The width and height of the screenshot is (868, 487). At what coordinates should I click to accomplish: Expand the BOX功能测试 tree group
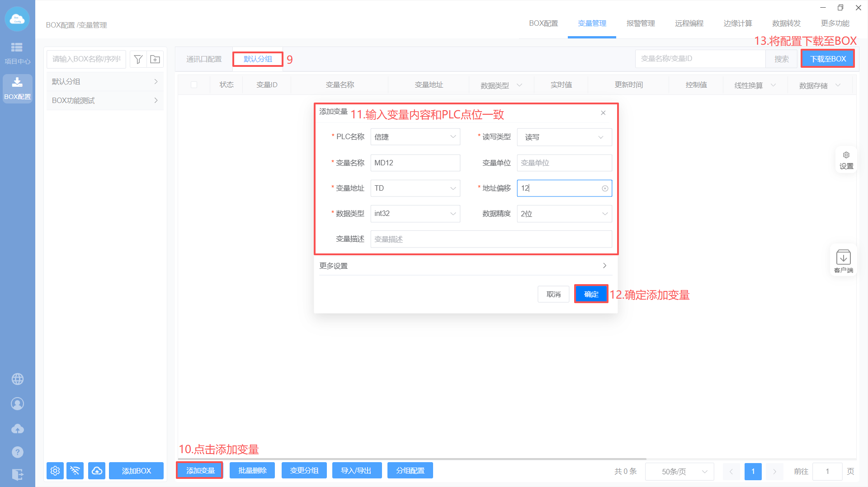click(104, 100)
